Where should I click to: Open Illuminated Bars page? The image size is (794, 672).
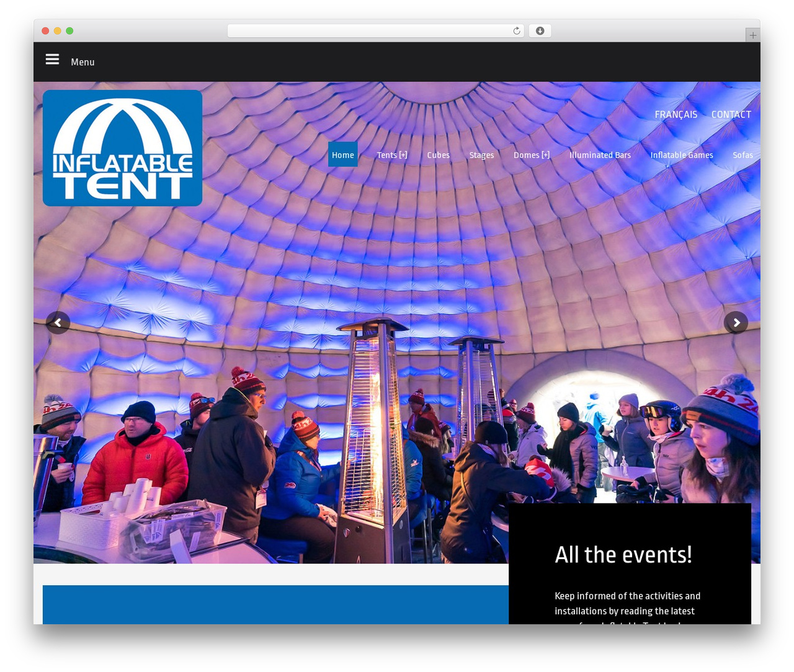click(x=600, y=155)
